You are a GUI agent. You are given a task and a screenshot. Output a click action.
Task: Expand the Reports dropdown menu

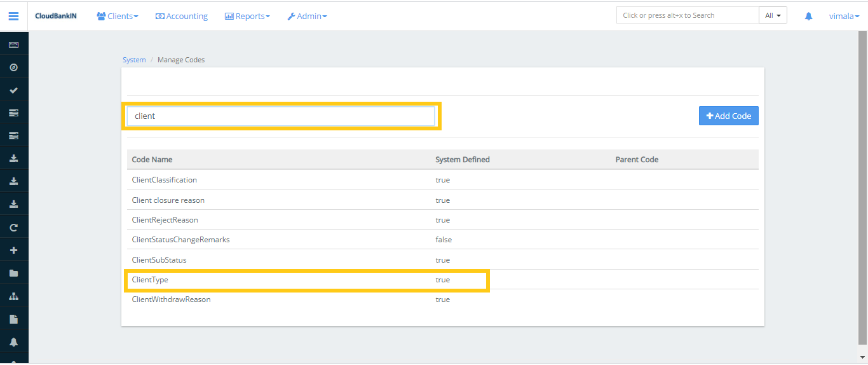coord(247,16)
